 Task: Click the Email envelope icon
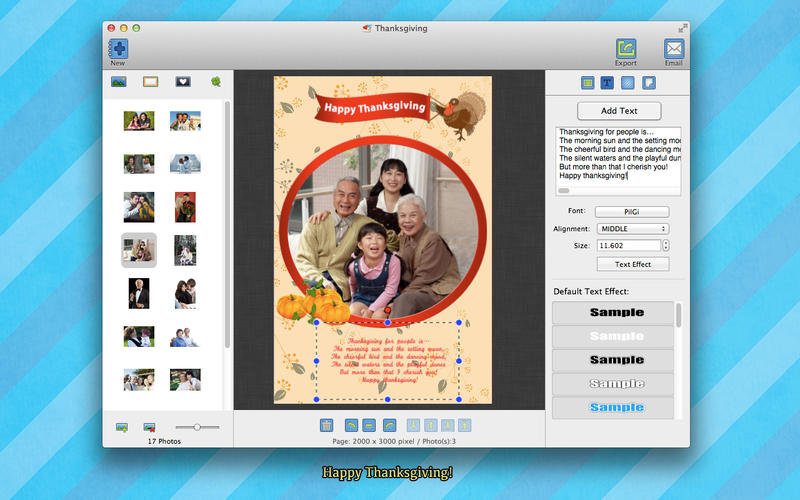click(x=674, y=48)
